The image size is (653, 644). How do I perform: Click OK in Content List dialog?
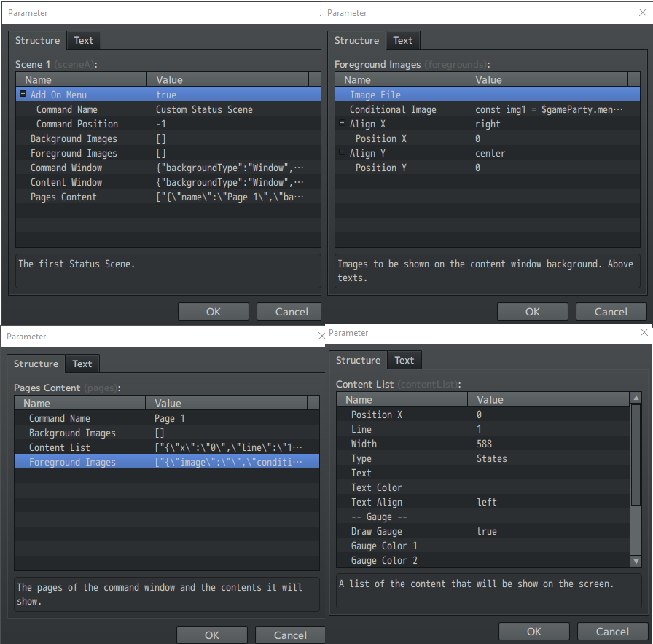(x=534, y=632)
